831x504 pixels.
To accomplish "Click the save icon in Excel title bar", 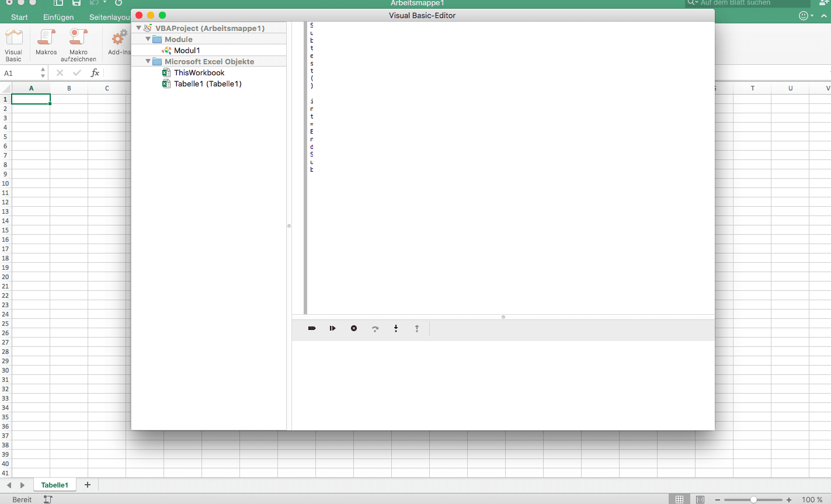I will pyautogui.click(x=77, y=3).
